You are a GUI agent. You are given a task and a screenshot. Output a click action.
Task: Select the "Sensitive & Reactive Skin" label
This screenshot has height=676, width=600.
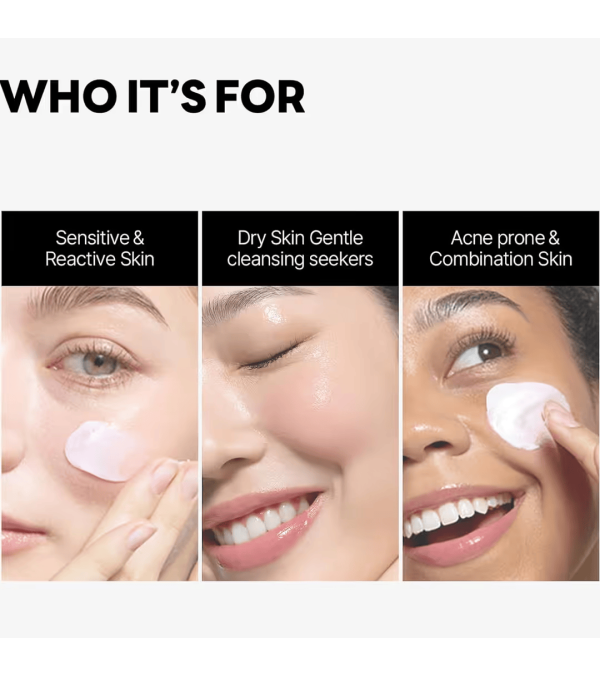[x=100, y=248]
